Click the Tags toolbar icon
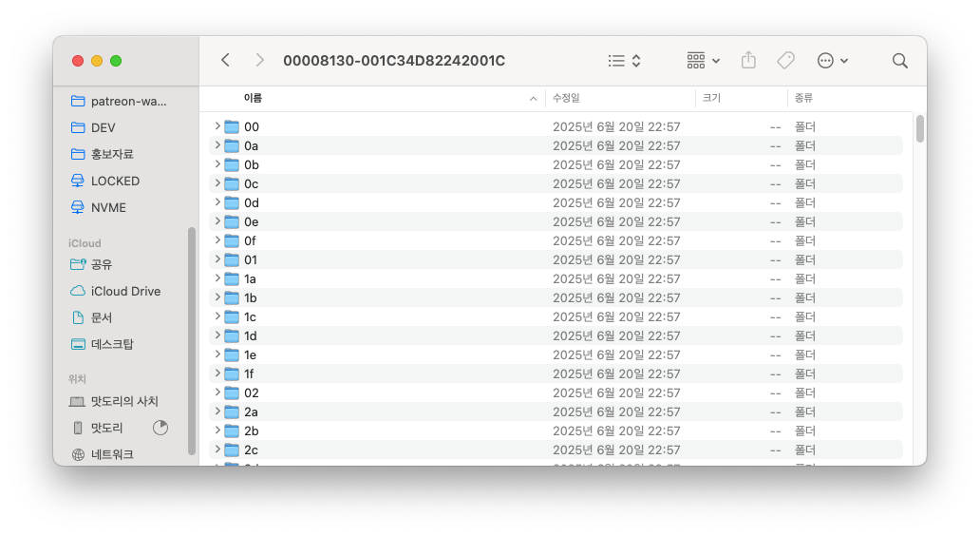The width and height of the screenshot is (980, 536). 785,61
